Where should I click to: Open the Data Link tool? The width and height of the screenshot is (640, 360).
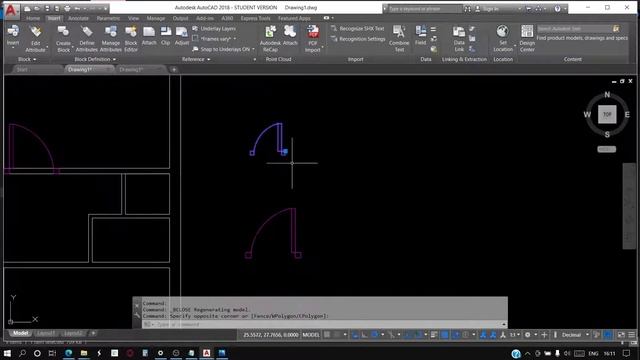click(x=459, y=39)
